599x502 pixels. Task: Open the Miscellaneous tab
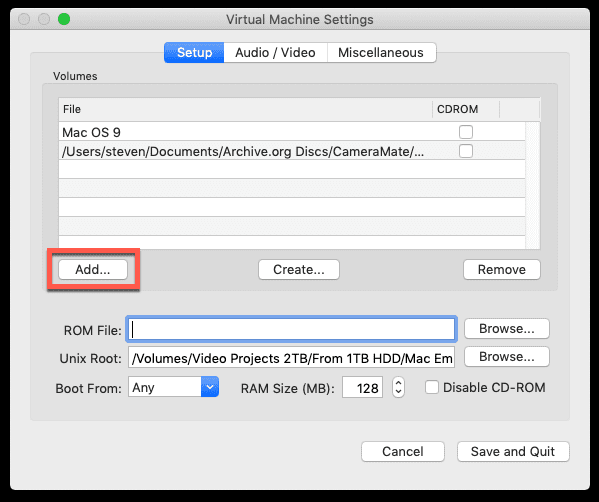click(x=381, y=52)
